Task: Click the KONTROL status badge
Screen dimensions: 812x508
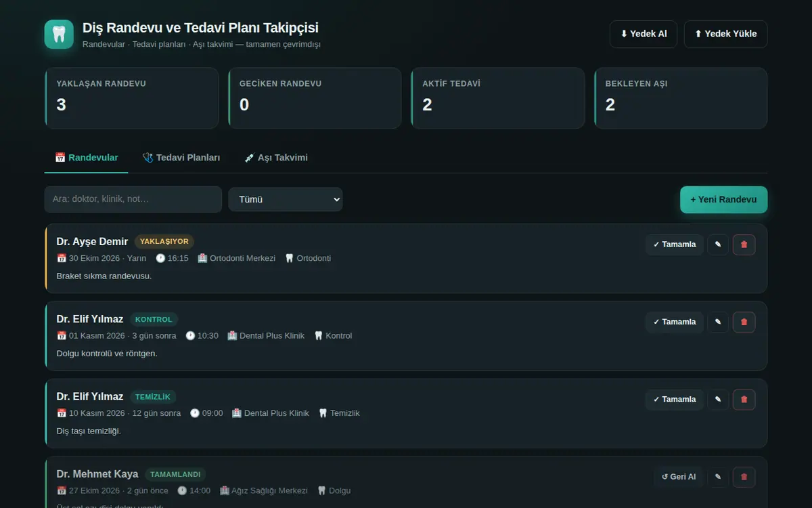Action: 154,319
